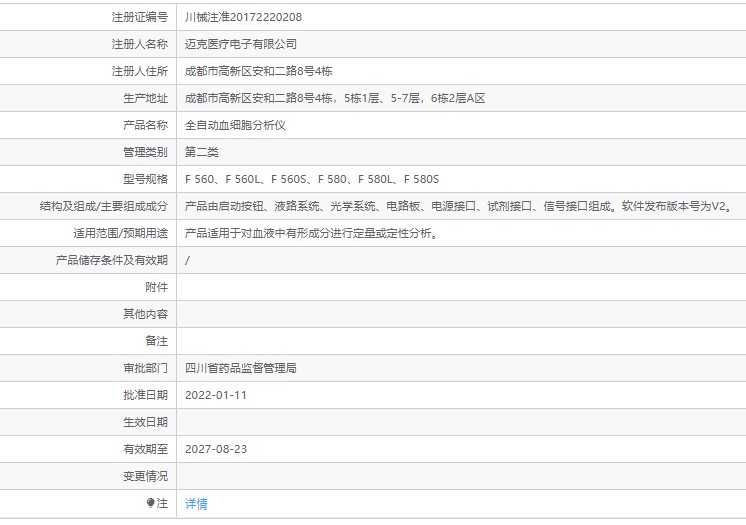The image size is (746, 525).
Task: Click the 有效期至 label
Action: pos(146,449)
